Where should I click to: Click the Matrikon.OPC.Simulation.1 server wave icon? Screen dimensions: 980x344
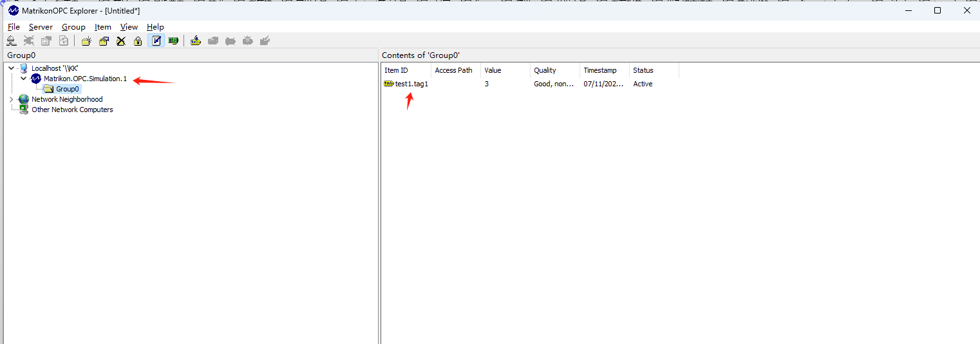36,79
